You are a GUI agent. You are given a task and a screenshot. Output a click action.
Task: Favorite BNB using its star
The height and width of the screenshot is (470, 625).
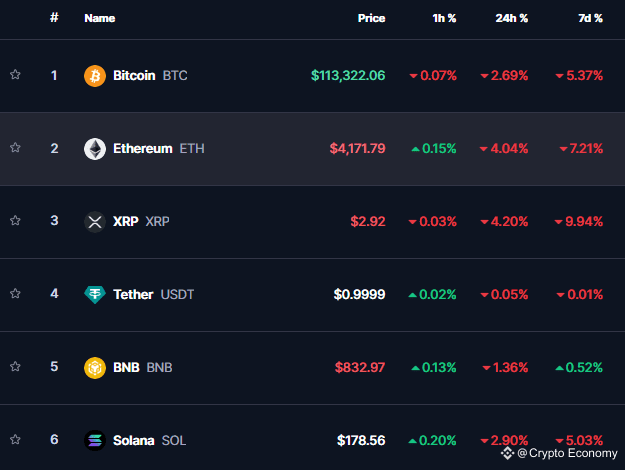point(15,366)
